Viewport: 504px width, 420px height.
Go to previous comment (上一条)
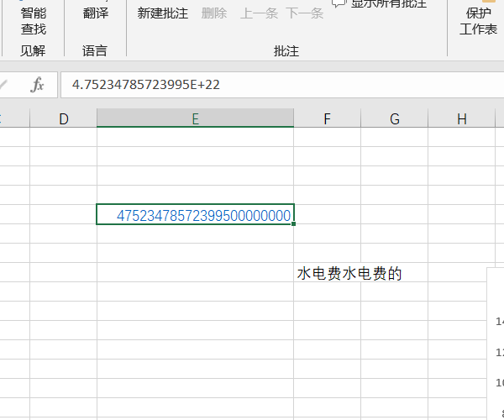pos(259,13)
